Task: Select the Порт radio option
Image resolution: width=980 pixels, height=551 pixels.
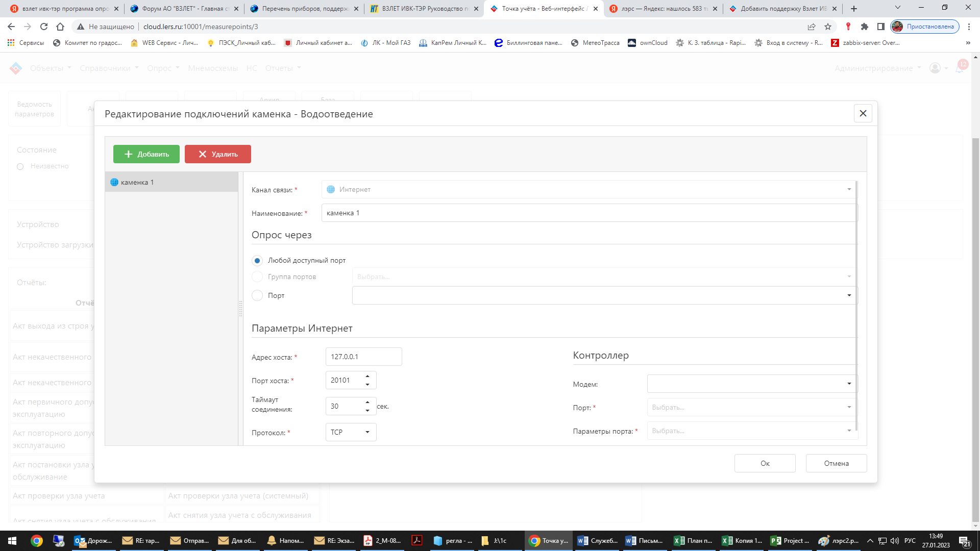Action: click(257, 295)
